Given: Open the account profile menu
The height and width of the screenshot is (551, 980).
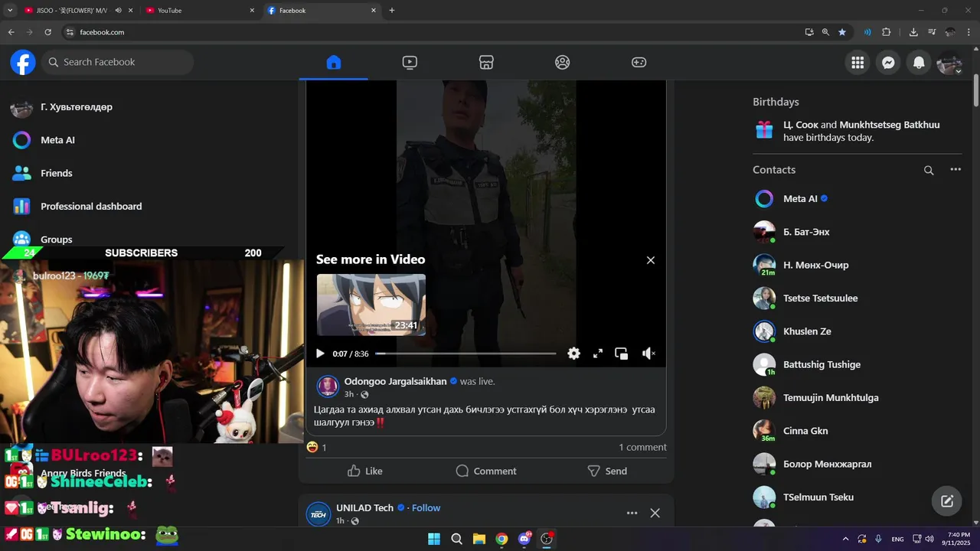Looking at the screenshot, I should [x=949, y=63].
